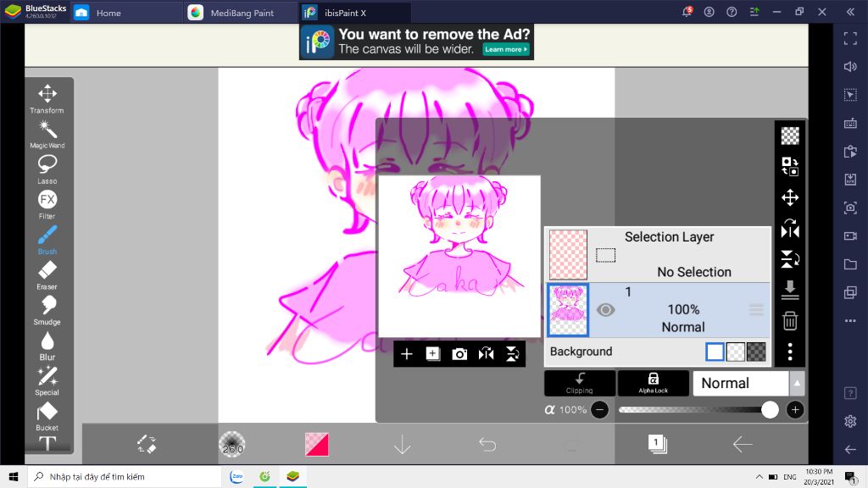Viewport: 868px width, 488px height.
Task: Toggle Alpha Lock for the layer
Action: (x=654, y=383)
